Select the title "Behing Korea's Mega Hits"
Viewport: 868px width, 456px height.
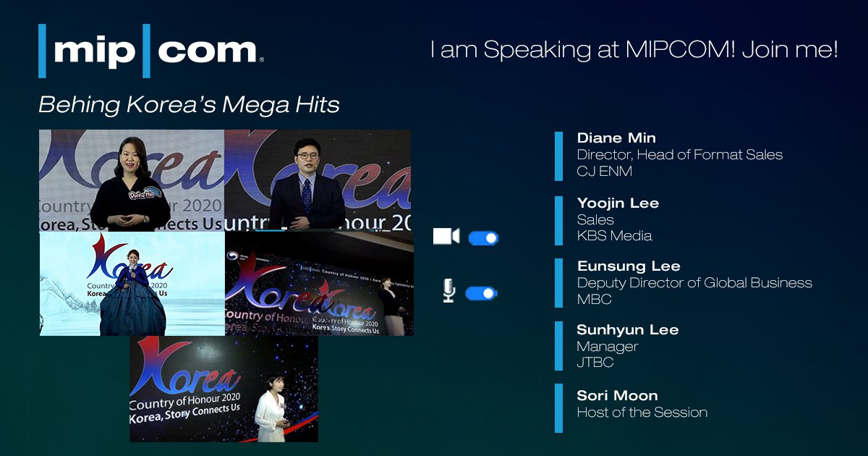click(189, 105)
